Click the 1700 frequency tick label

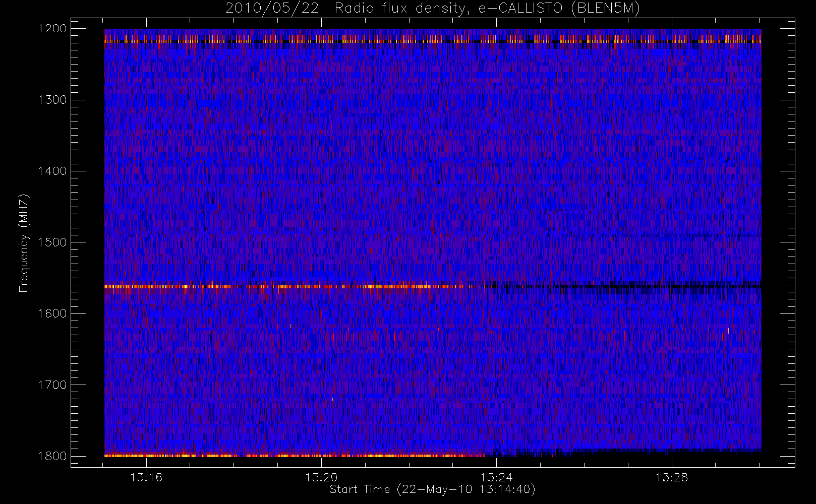[53, 385]
